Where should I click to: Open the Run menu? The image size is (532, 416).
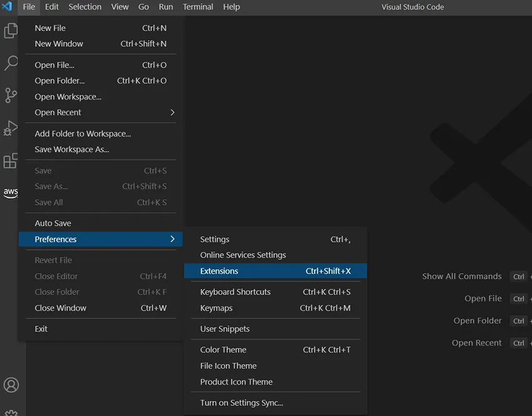click(166, 7)
